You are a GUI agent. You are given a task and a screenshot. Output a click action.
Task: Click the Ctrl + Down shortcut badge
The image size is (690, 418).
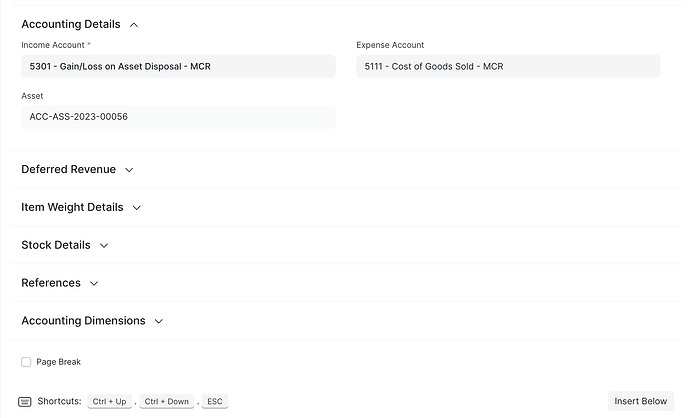(x=166, y=401)
